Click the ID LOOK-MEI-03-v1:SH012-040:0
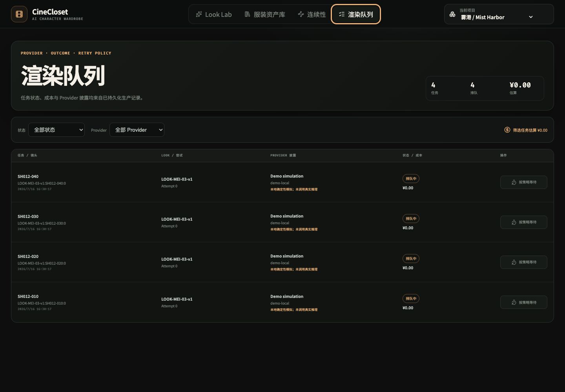 tap(42, 183)
